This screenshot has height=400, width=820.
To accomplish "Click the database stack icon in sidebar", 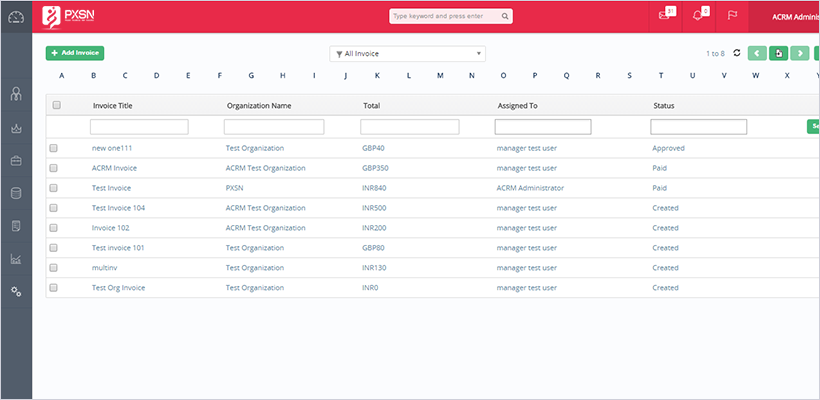I will (16, 193).
